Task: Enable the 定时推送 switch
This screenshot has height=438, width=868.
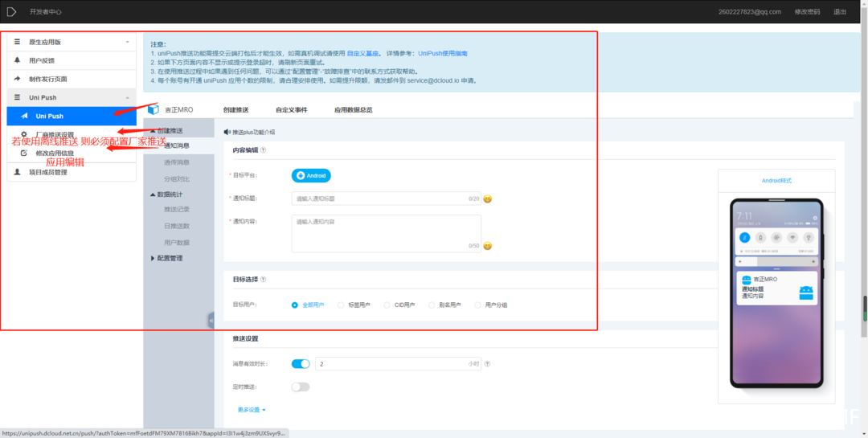Action: click(x=301, y=387)
